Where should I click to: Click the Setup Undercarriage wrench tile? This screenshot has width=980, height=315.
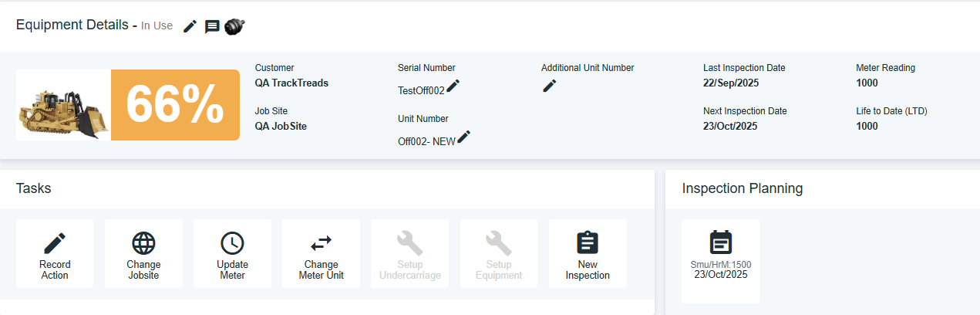coord(410,253)
